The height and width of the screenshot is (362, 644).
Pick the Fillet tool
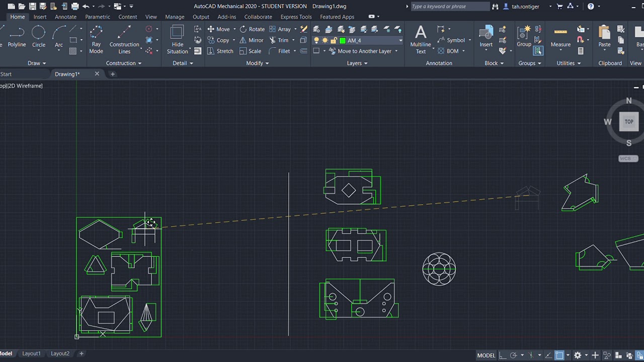tap(279, 51)
